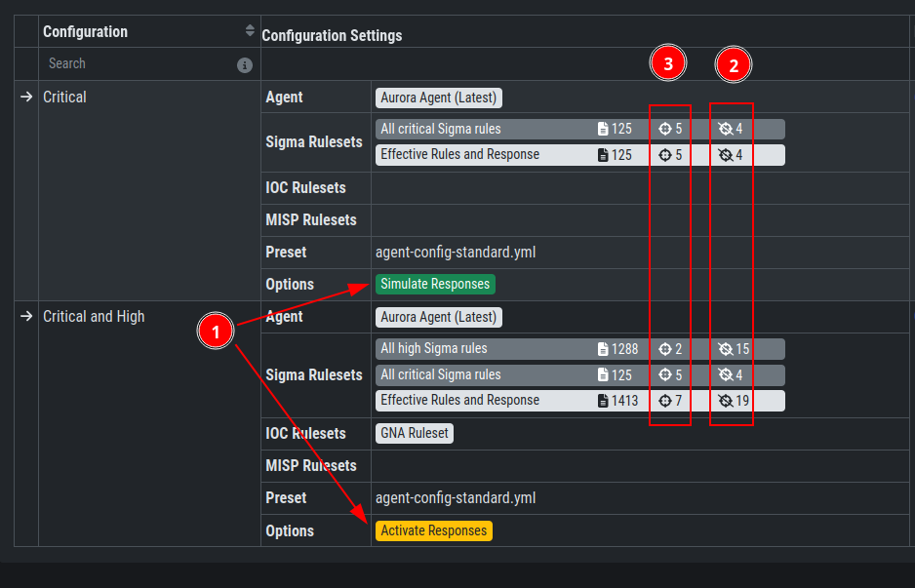Select Aurora Agent (Latest) badge under Critical
Viewport: 915px width, 588px height.
439,98
